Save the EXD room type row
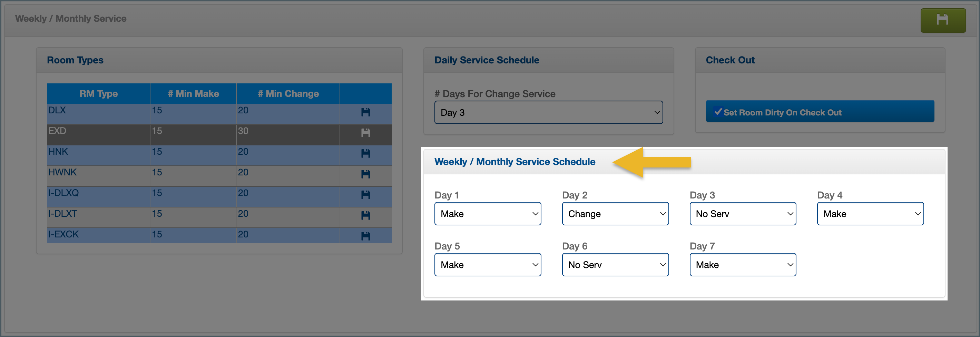 pyautogui.click(x=365, y=133)
